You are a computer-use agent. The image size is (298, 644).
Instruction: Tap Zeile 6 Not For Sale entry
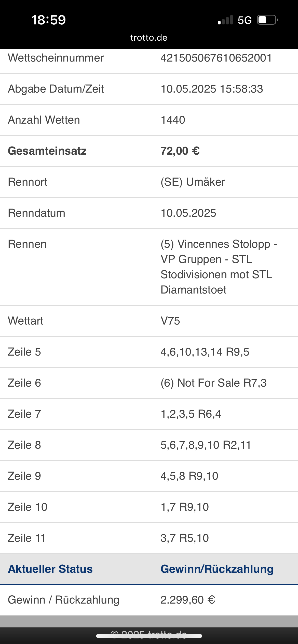point(213,383)
